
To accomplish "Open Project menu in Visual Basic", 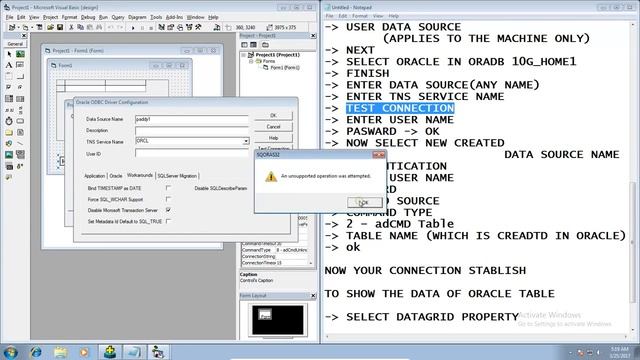I will (x=50, y=17).
